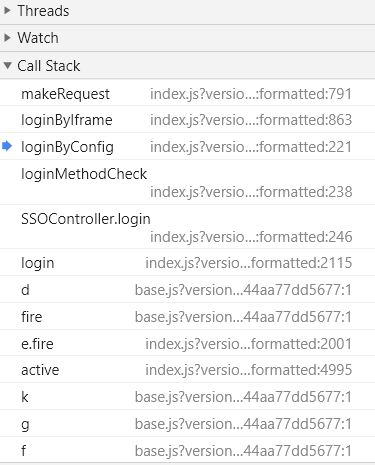
Task: Expand the Watch section arrow
Action: tap(7, 38)
